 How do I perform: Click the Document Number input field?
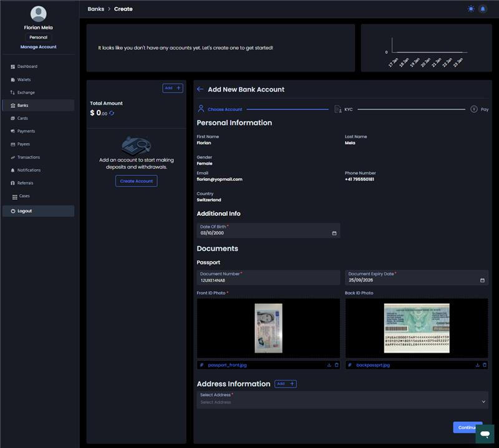[268, 281]
